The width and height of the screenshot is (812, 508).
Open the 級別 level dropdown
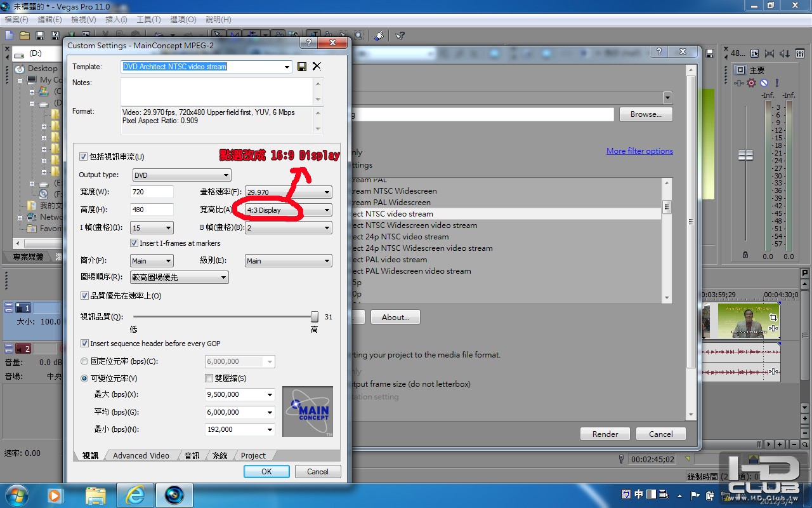pos(288,261)
